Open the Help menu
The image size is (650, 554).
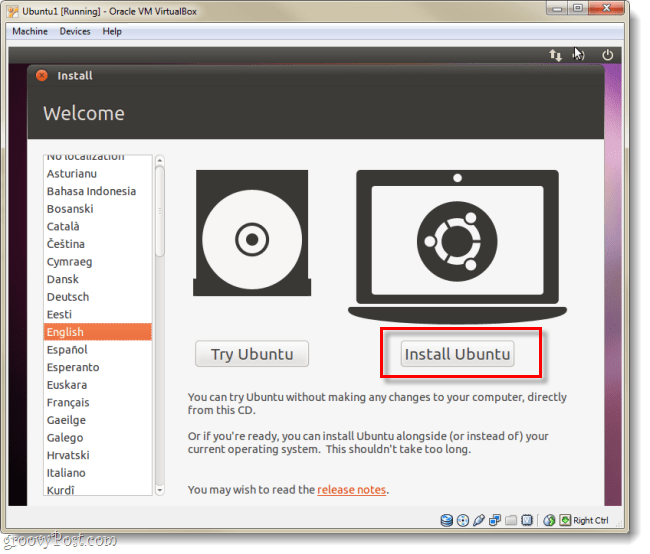(112, 32)
